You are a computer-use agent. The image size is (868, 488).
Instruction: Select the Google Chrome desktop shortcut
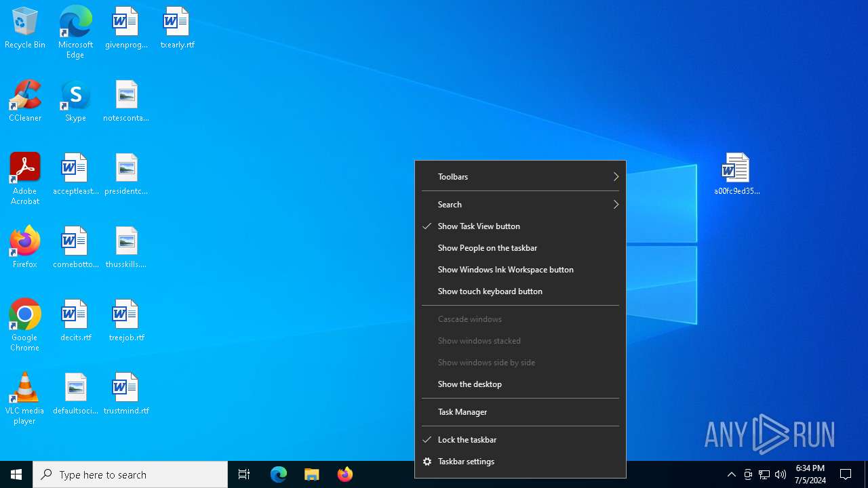pyautogui.click(x=25, y=325)
